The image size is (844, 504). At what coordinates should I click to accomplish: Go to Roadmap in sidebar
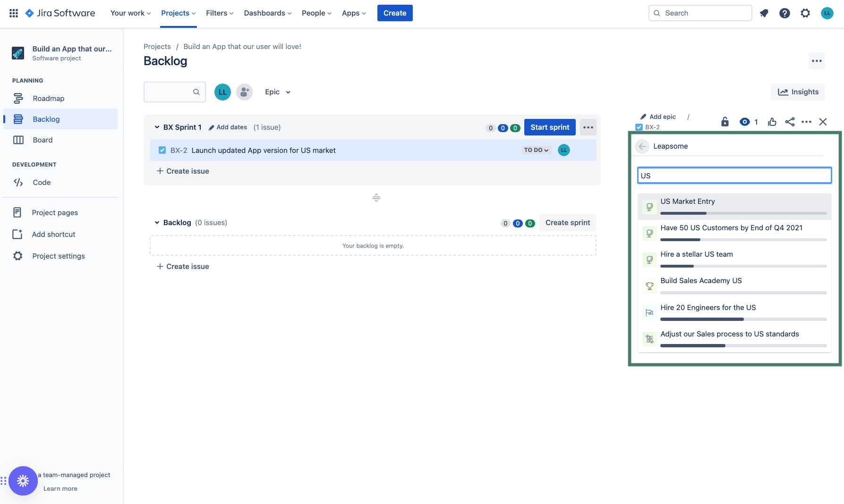click(60, 99)
